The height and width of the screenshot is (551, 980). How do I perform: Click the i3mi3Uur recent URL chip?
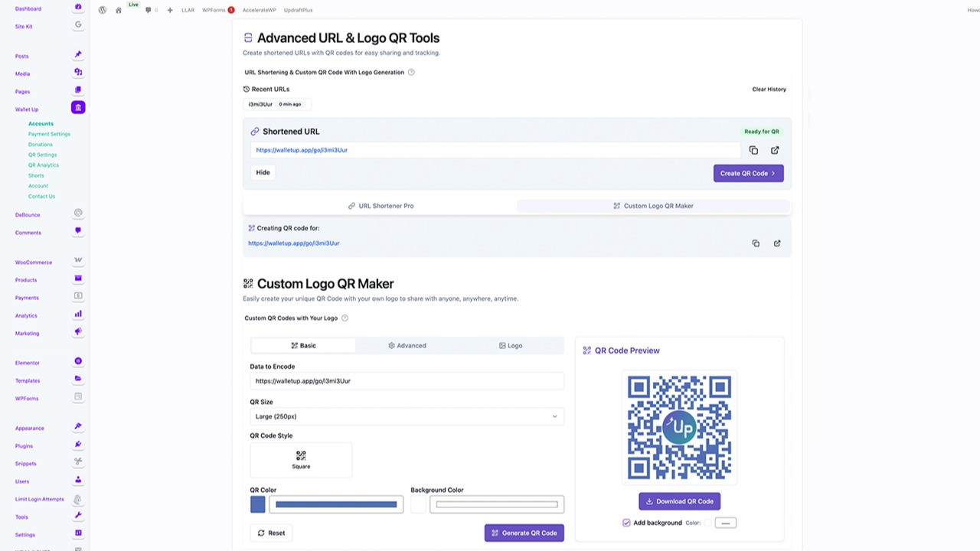[260, 104]
